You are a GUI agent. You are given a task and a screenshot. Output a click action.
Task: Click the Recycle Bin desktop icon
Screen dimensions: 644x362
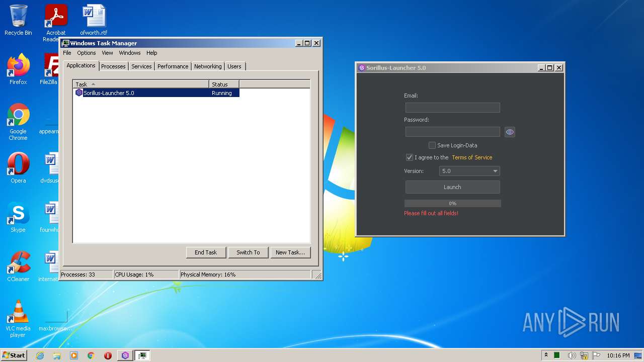coord(18,20)
